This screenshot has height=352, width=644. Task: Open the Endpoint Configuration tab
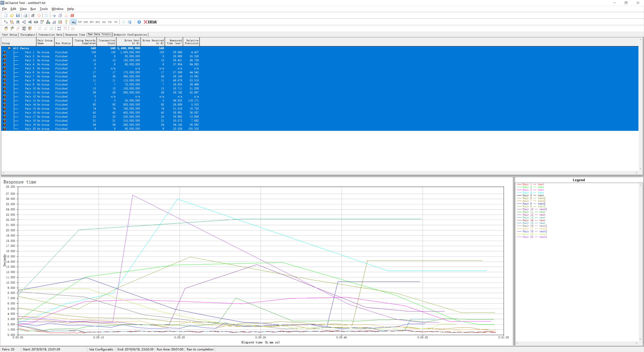[x=130, y=35]
